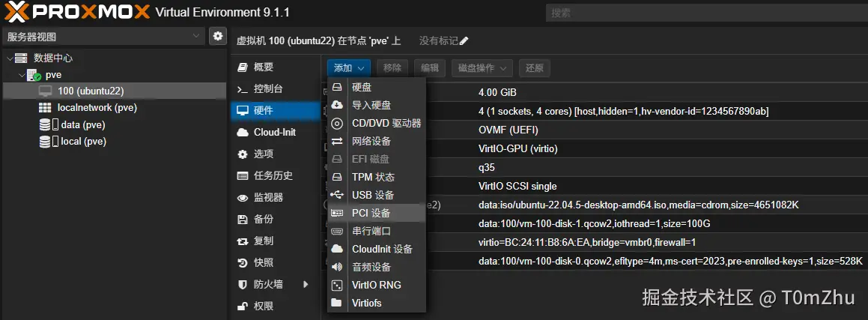Viewport: 868px width, 320px height.
Task: Open the 快照 snapshots tab
Action: [x=276, y=262]
